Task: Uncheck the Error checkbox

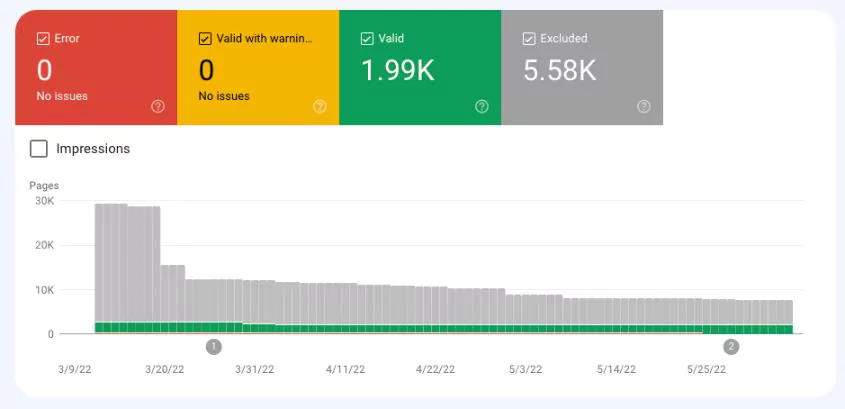Action: [43, 39]
